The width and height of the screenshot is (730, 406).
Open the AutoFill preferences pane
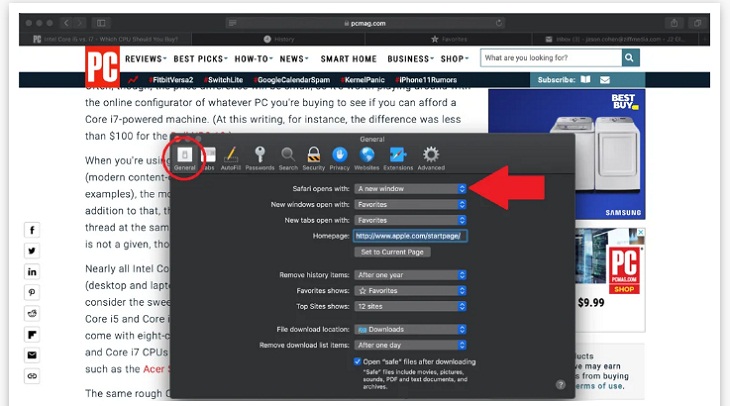point(230,158)
